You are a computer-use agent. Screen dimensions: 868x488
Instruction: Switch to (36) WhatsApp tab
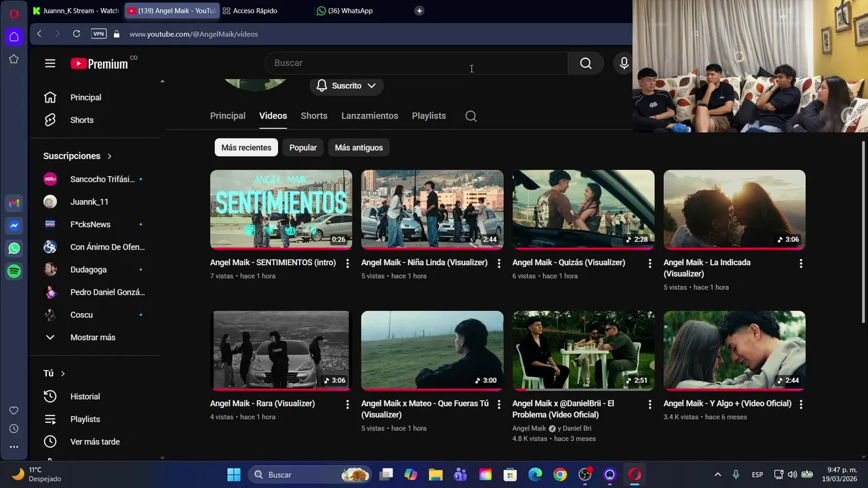click(350, 11)
